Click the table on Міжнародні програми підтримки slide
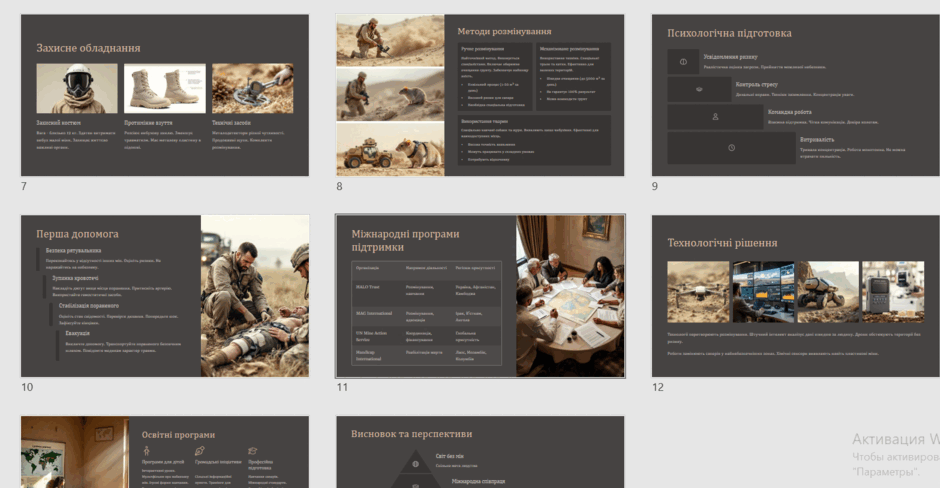 click(426, 312)
